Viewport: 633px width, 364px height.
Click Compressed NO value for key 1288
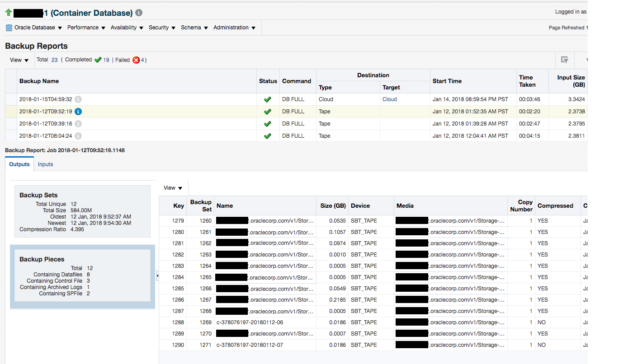click(542, 322)
